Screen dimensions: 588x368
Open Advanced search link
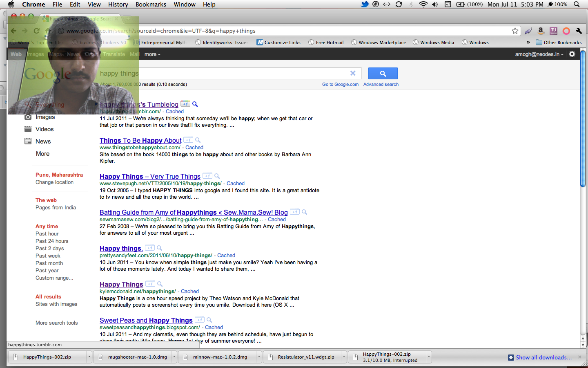click(381, 85)
